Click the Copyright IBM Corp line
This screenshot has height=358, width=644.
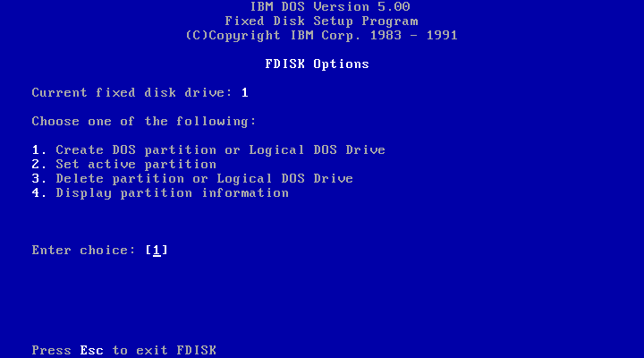click(x=322, y=36)
